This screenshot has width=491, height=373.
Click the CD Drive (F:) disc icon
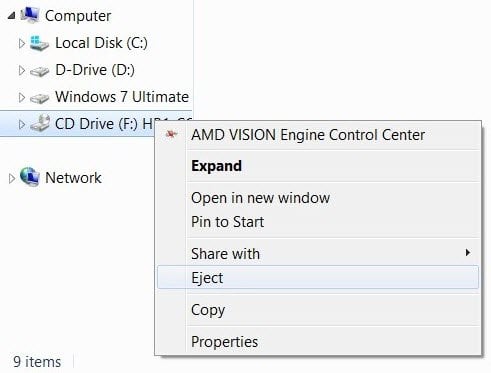[x=40, y=123]
